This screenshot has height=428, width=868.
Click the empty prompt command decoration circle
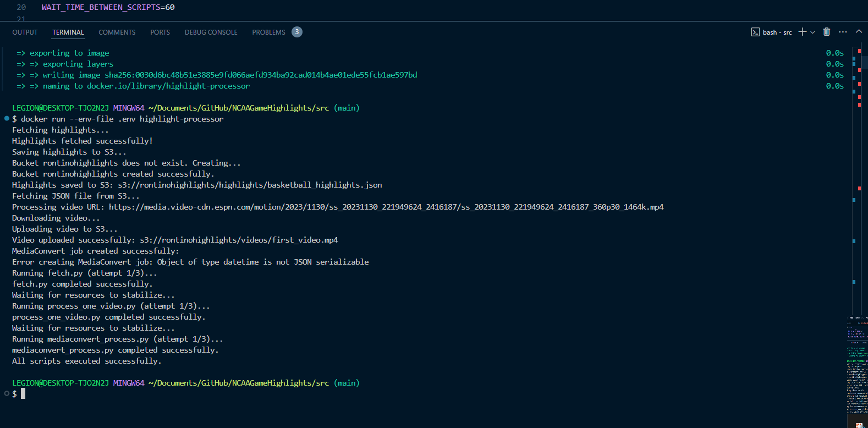pos(7,393)
